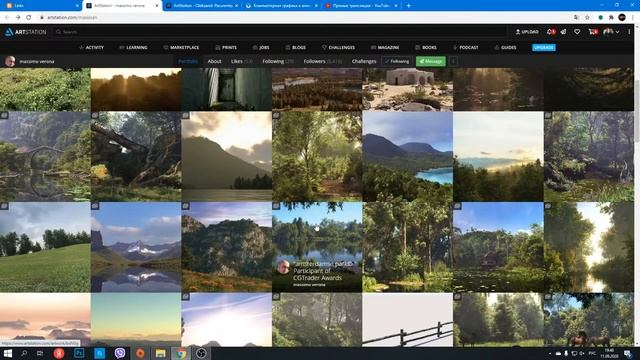Open the fallen tree forest artwork thumbnail

click(136, 156)
